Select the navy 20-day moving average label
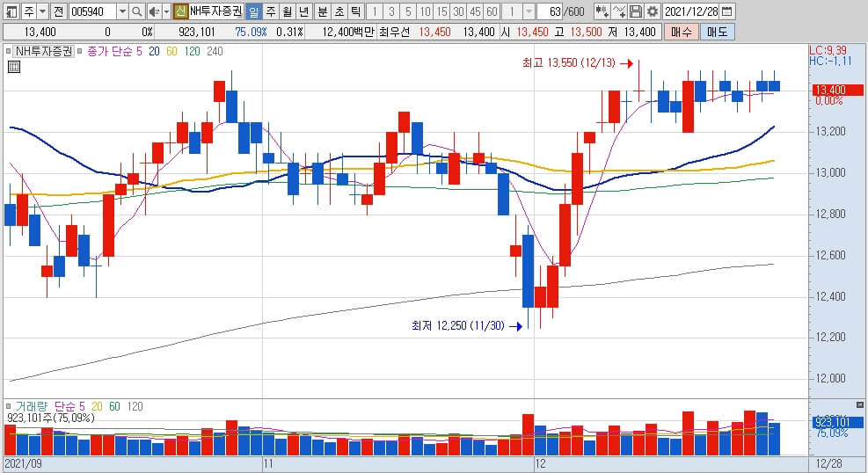Viewport: 868px width, 473px height. click(x=154, y=52)
